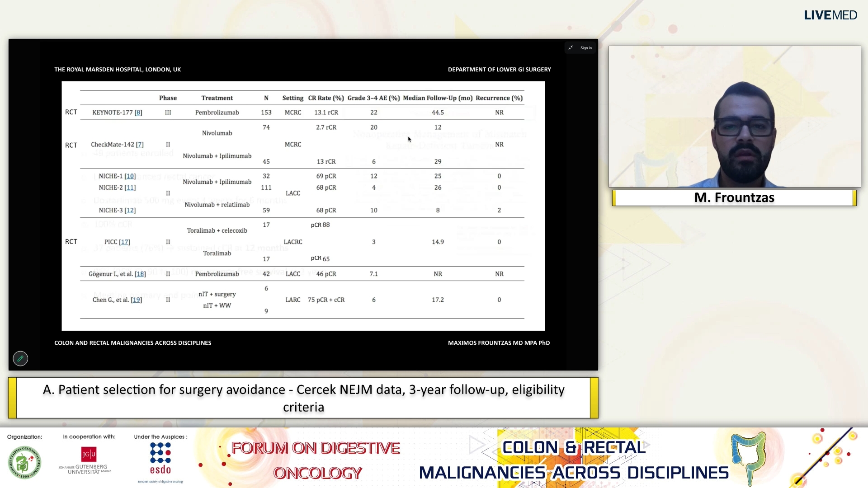Select the '17.2' follow-up value in Chen row
The height and width of the screenshot is (488, 868).
438,300
